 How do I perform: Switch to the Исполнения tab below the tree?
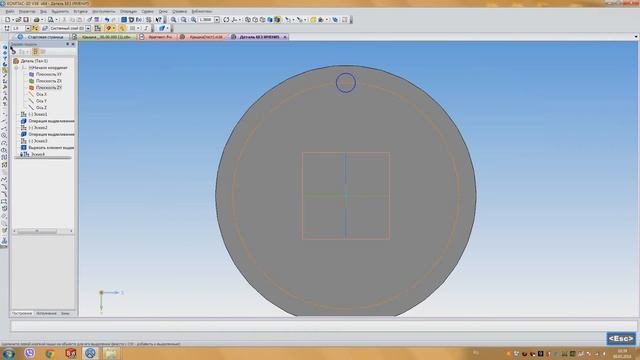46,313
